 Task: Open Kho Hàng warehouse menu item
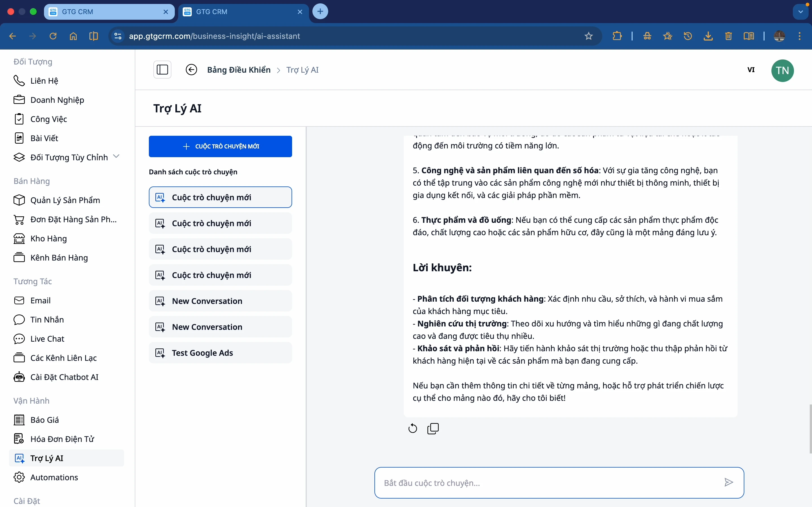point(48,238)
